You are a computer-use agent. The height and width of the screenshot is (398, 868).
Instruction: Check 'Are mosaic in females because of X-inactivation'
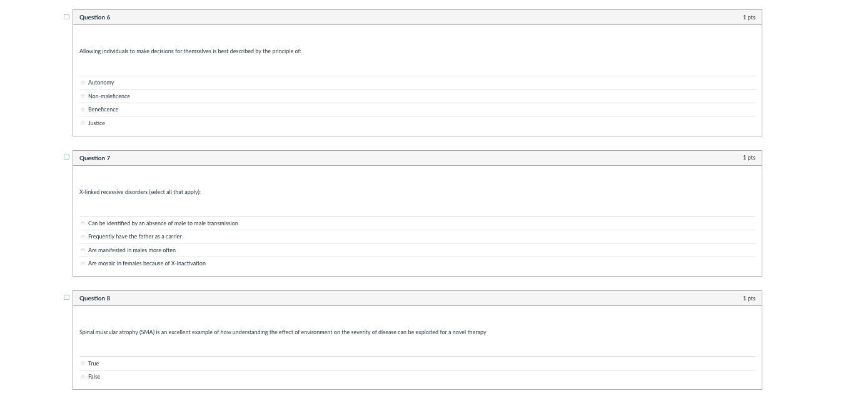click(83, 263)
